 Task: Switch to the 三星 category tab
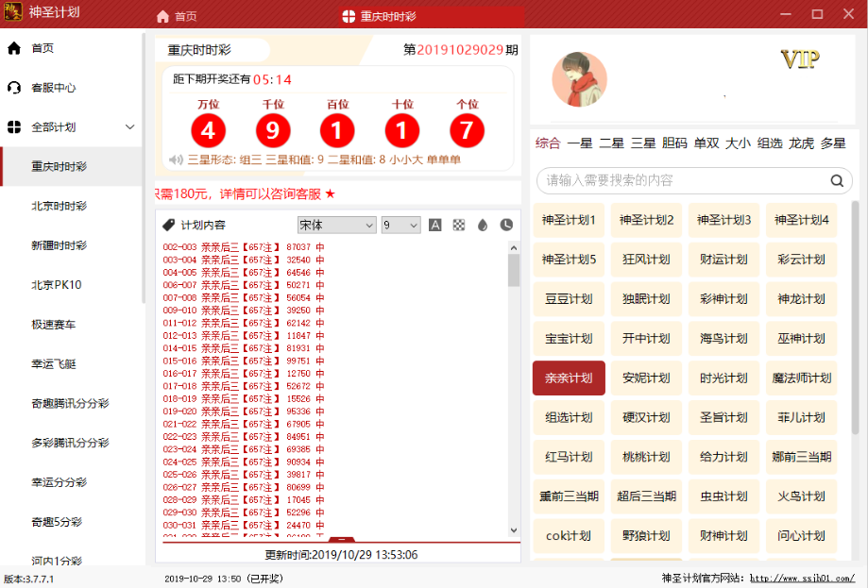tap(643, 143)
